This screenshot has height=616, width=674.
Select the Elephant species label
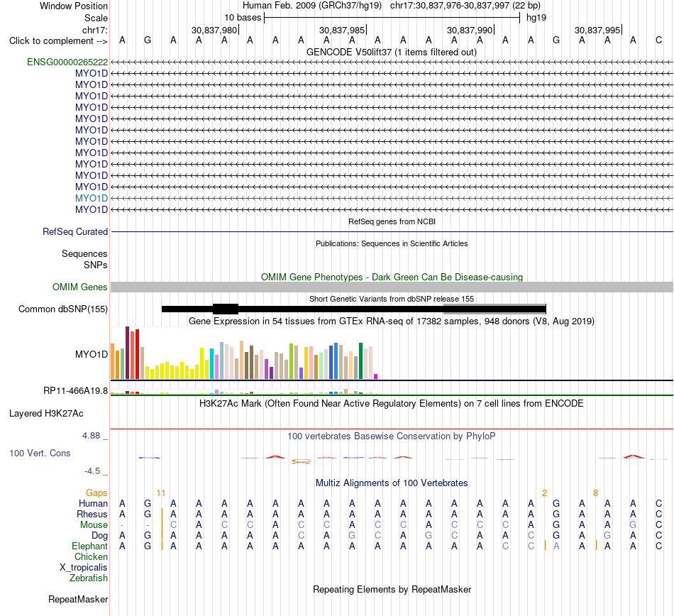point(89,546)
